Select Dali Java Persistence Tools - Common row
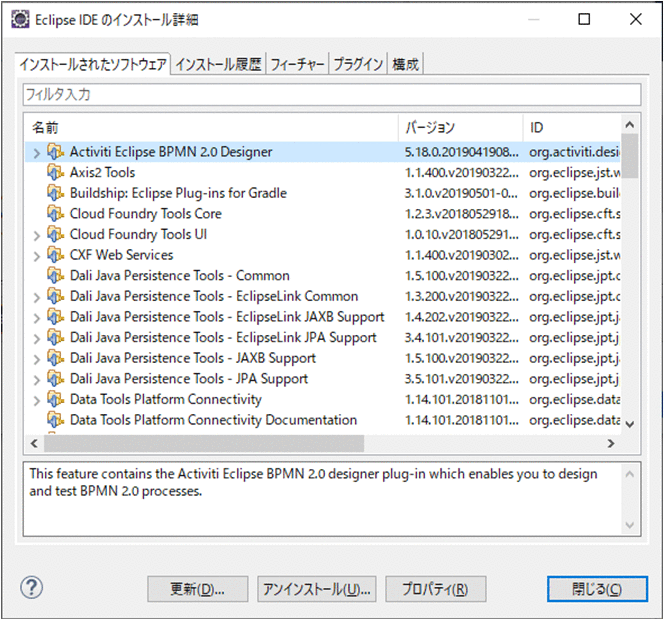The image size is (664, 620). coord(323,276)
